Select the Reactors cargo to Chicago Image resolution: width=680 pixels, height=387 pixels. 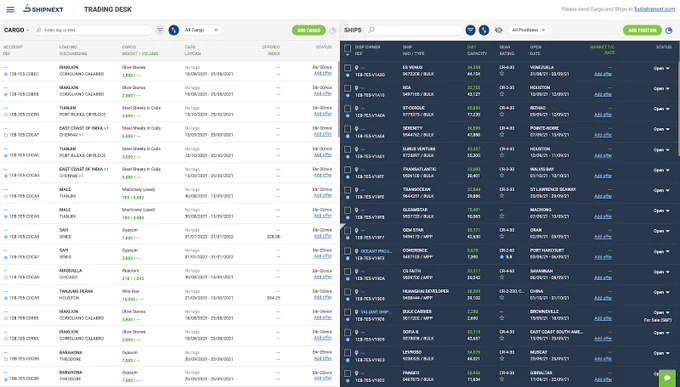[169, 274]
